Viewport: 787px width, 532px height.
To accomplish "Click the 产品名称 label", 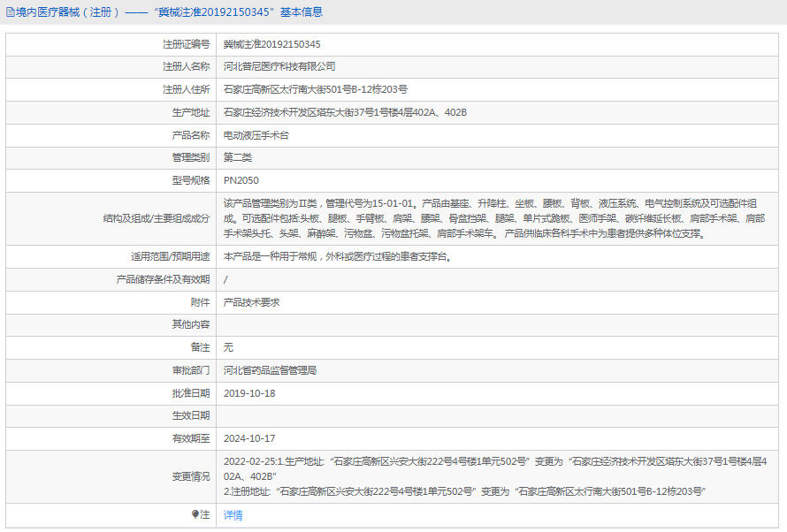I will [191, 135].
